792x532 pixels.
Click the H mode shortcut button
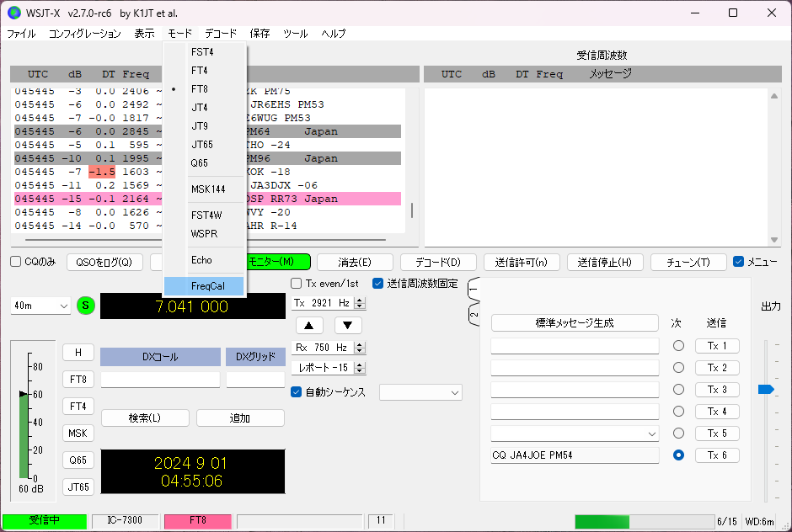pos(78,353)
